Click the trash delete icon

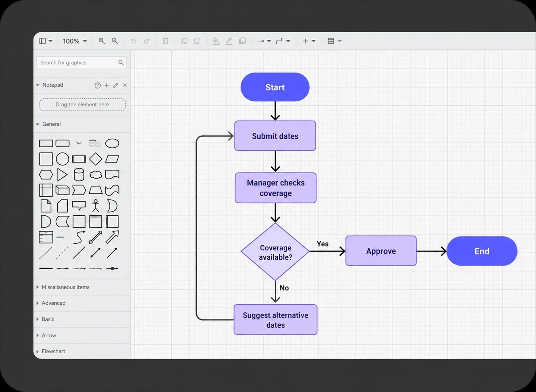[165, 41]
